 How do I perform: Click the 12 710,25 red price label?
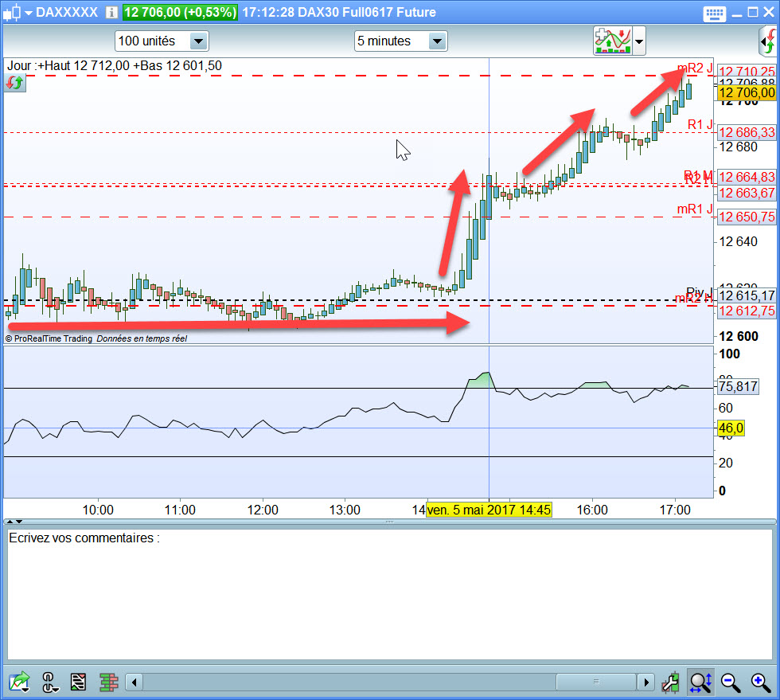click(x=747, y=71)
